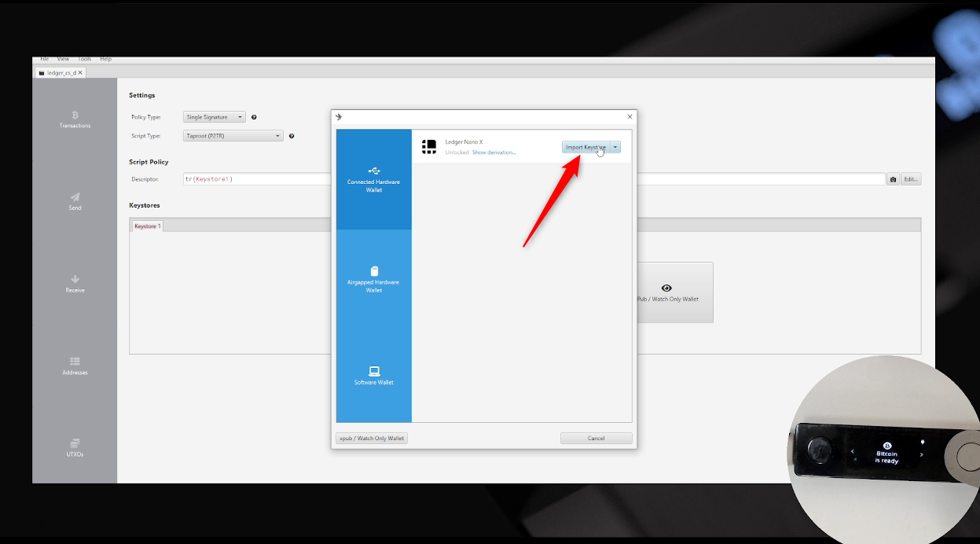Open the Transactions sidebar section
Image resolution: width=980 pixels, height=544 pixels.
[75, 119]
